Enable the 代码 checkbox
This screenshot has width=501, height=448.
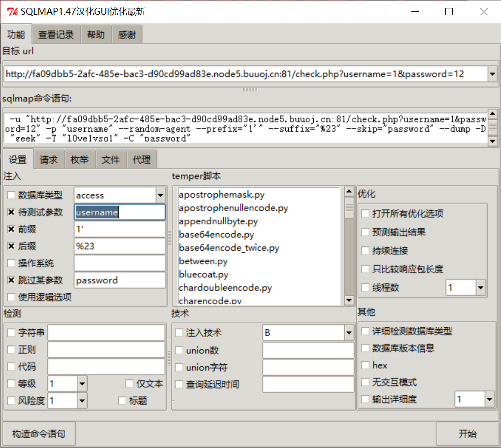click(11, 367)
